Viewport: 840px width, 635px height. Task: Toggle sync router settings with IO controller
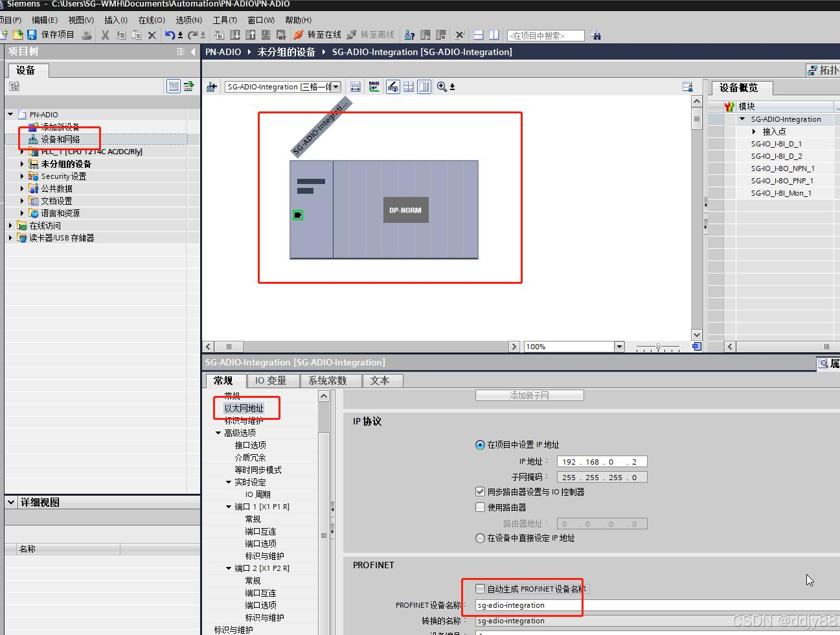(480, 492)
